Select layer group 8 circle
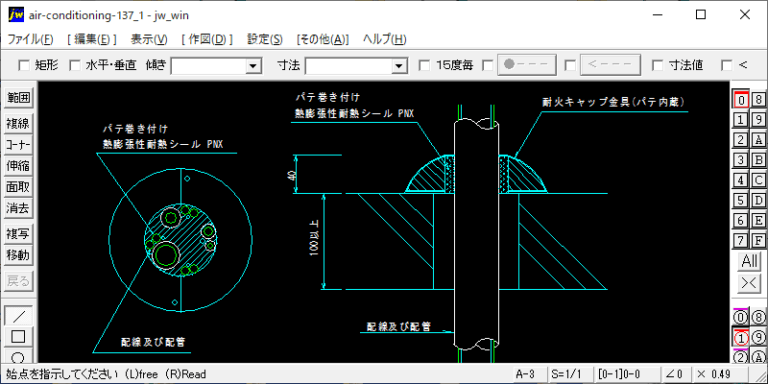768x384 pixels. click(758, 318)
